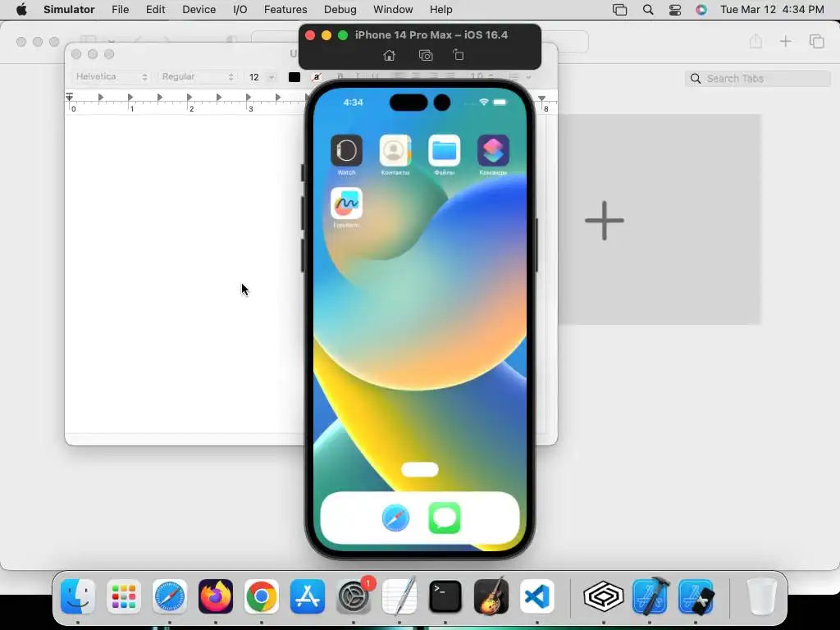Open Visual Studio Code from the Dock
Screen dimensions: 840x630
(537, 596)
